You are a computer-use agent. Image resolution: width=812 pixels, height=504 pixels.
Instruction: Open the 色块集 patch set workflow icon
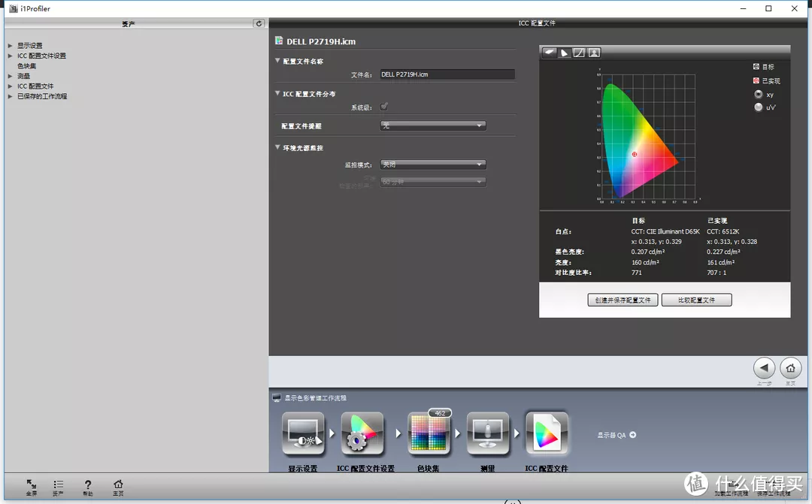429,435
